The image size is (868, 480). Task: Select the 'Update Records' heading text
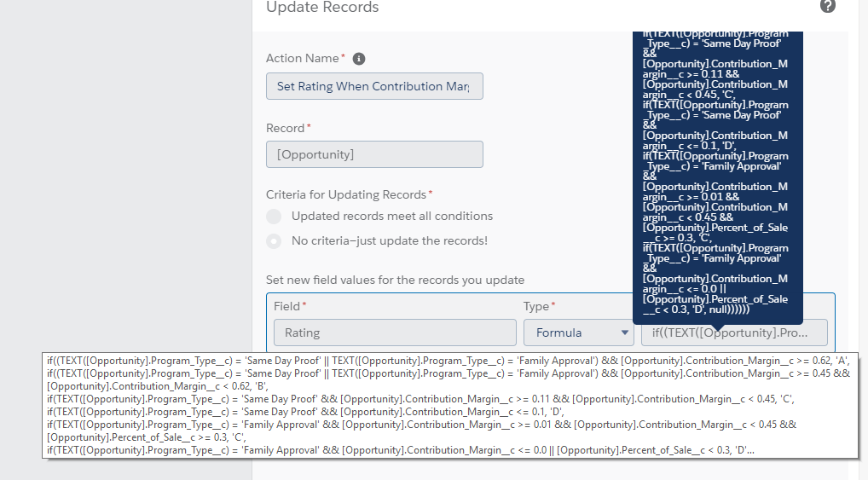coord(322,7)
